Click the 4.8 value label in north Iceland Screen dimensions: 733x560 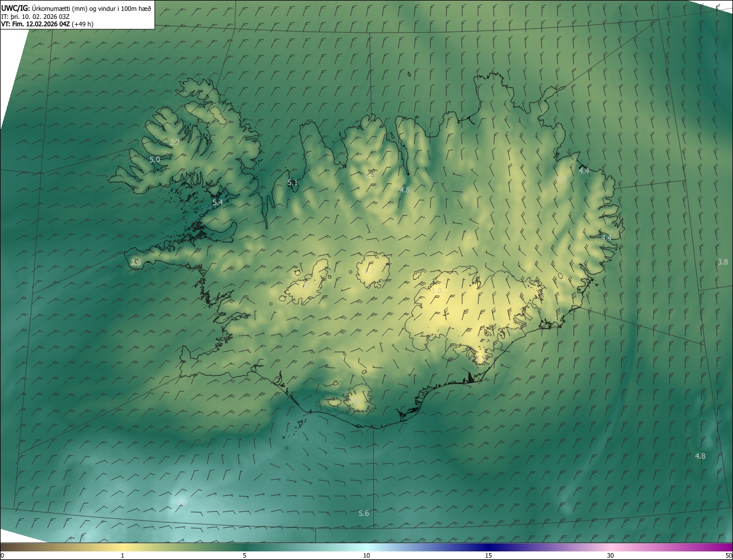coord(404,190)
